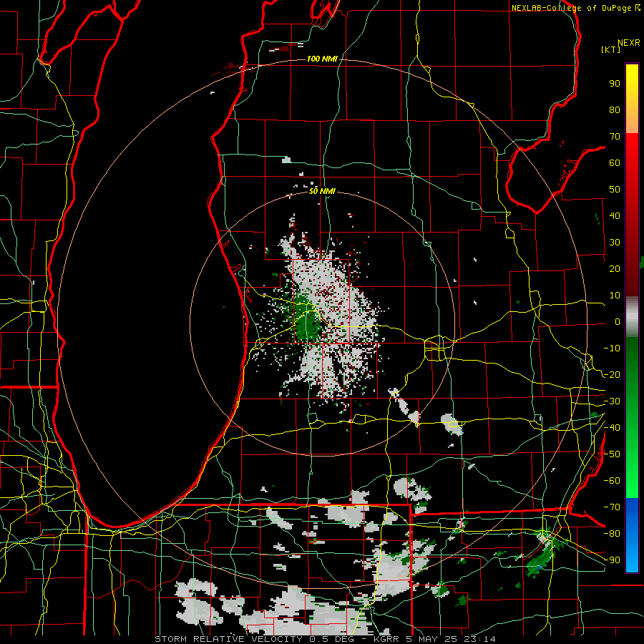This screenshot has height=644, width=644.
Task: Click the -90 value on velocity scale
Action: point(612,560)
